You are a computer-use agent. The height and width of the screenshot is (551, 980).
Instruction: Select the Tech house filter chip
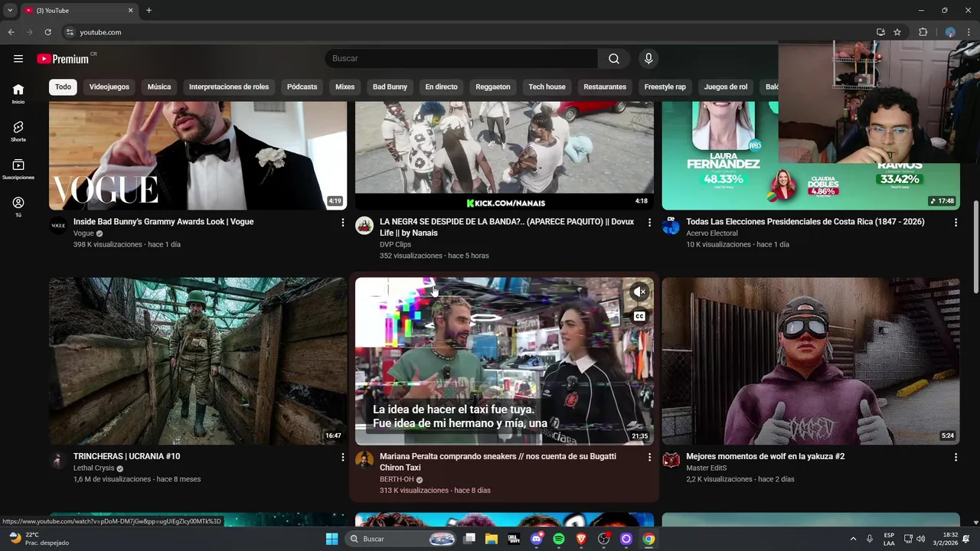547,87
